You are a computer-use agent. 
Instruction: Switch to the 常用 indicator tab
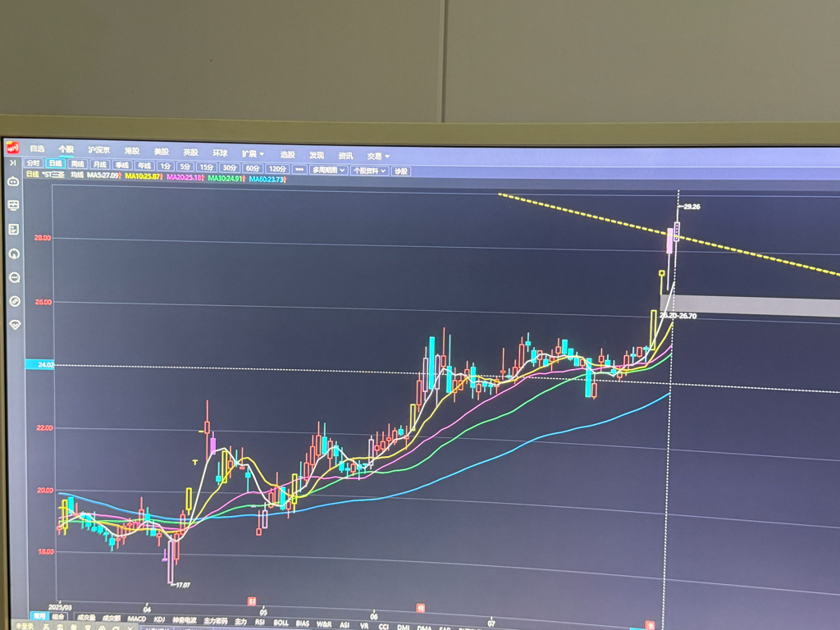click(x=39, y=616)
